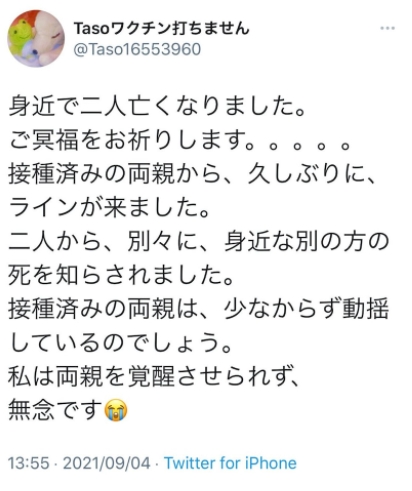Click the line 接種済みの両親から、久しぶりに、
Viewport: 412px width, 491px height.
coord(193,174)
